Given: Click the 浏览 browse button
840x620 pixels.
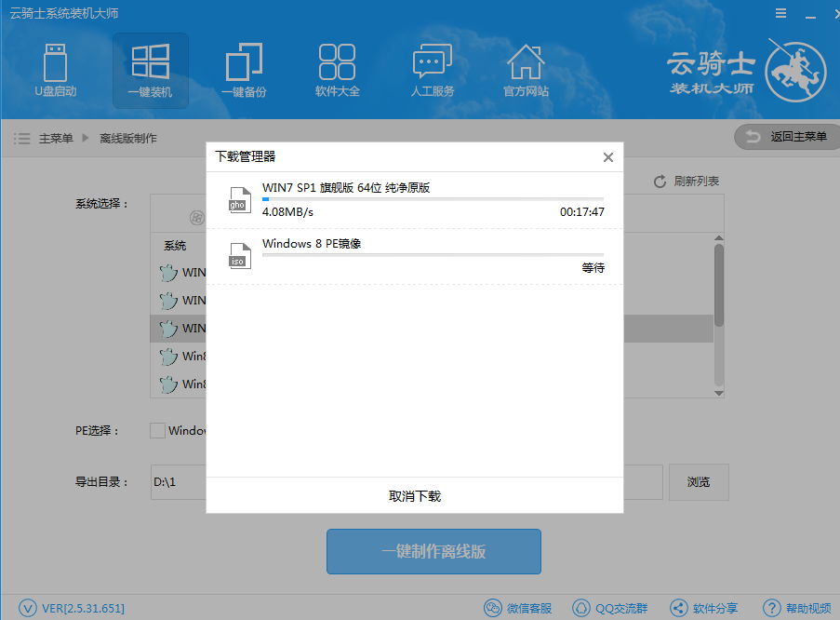Looking at the screenshot, I should [x=699, y=481].
